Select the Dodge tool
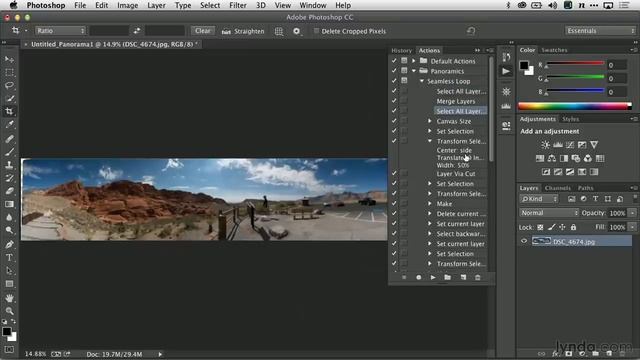 (9, 230)
